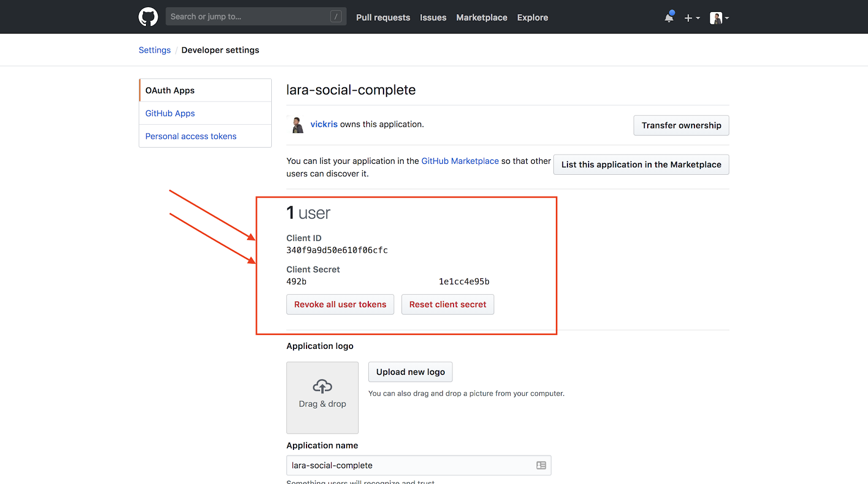Image resolution: width=868 pixels, height=484 pixels.
Task: Select the Client ID value 340f9a9d50e610f06cfc
Action: 337,250
